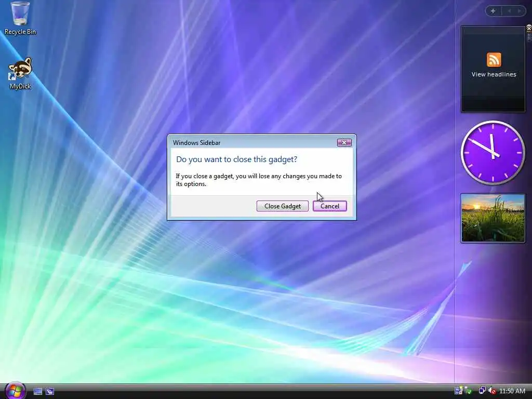Click the network connection tray icon
Viewport: 532px width, 399px height.
pos(482,391)
